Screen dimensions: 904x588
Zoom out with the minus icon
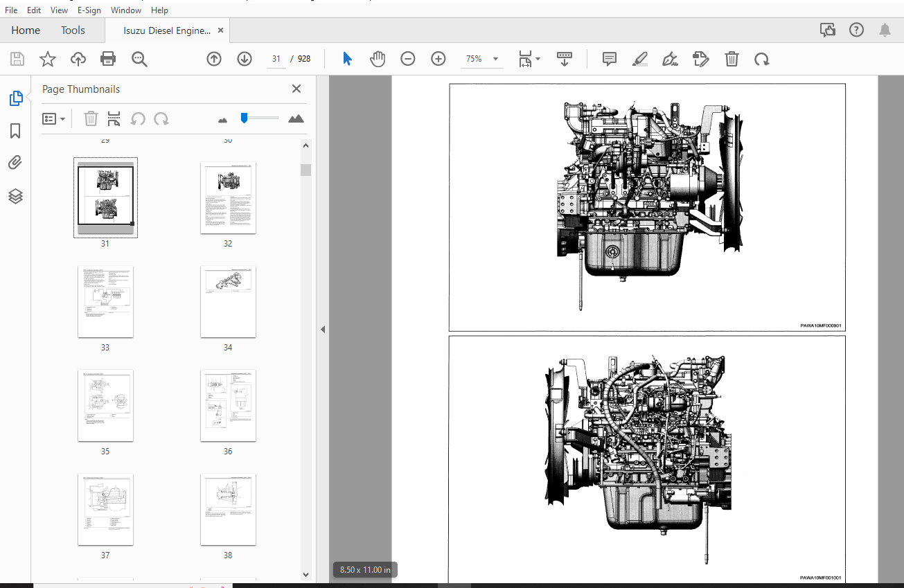coord(408,59)
